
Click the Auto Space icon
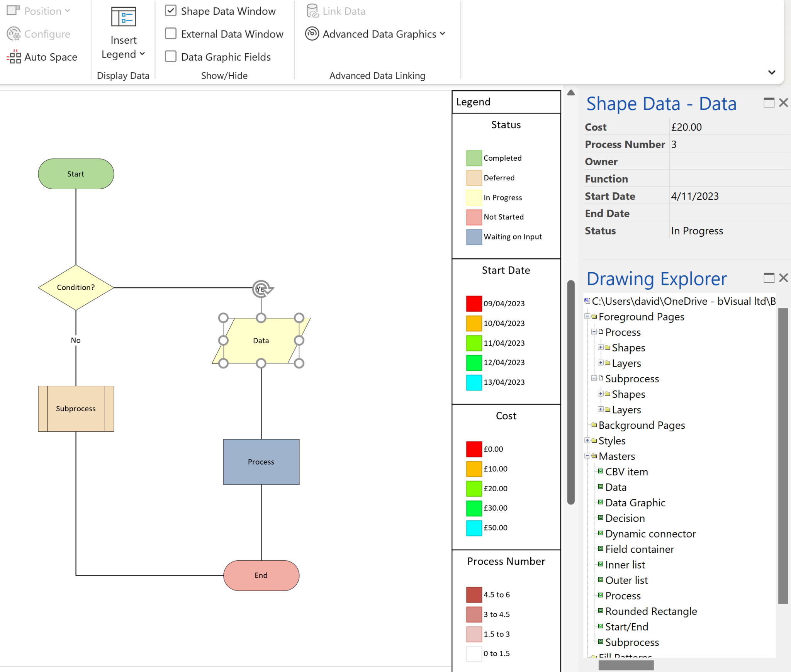pyautogui.click(x=14, y=57)
